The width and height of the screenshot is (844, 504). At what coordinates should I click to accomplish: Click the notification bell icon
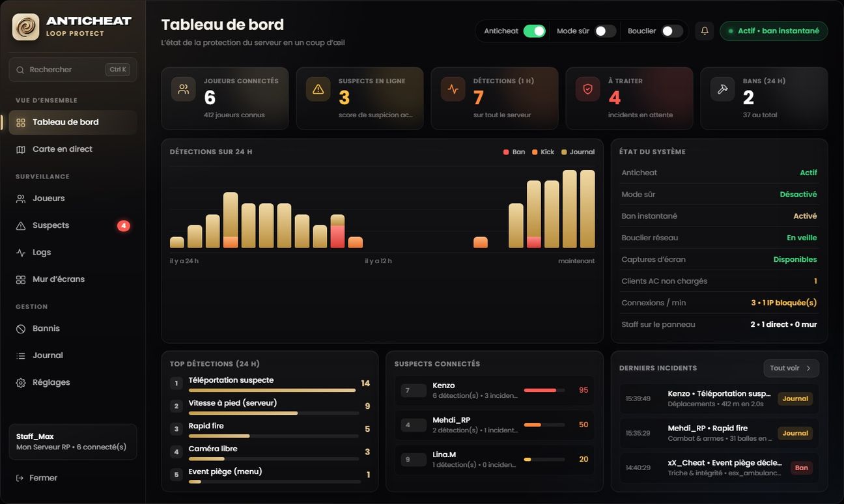(704, 31)
